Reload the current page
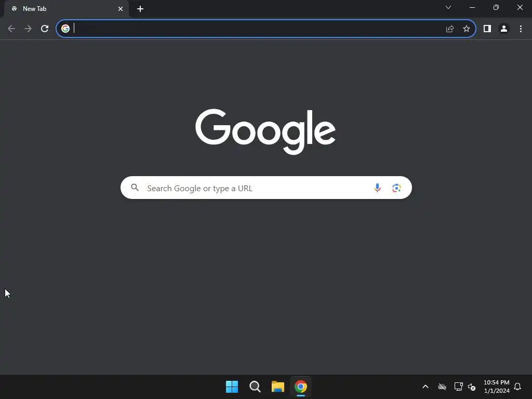Screen dimensions: 532x399 coord(45,29)
